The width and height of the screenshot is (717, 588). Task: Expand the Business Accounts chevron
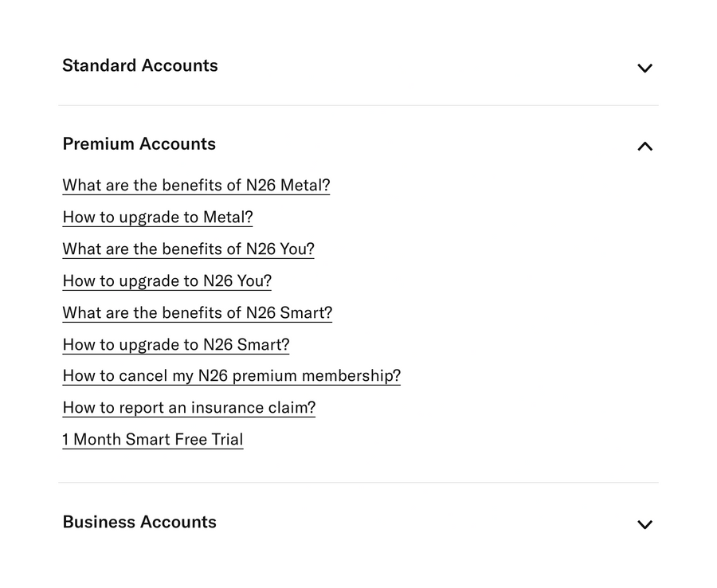coord(645,524)
